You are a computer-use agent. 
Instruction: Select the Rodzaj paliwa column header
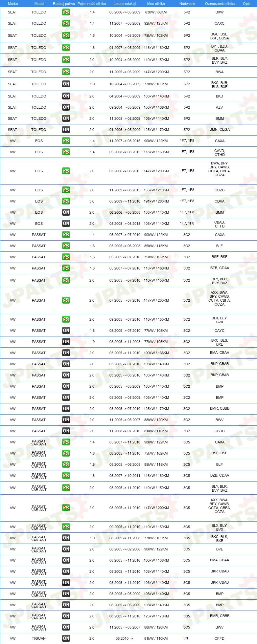click(64, 4)
